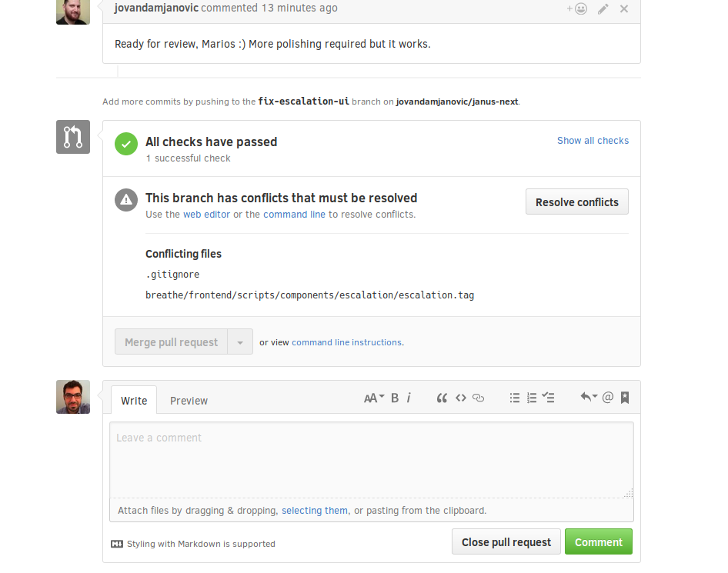Focus the Leave a comment field
The image size is (728, 573).
[x=372, y=460]
